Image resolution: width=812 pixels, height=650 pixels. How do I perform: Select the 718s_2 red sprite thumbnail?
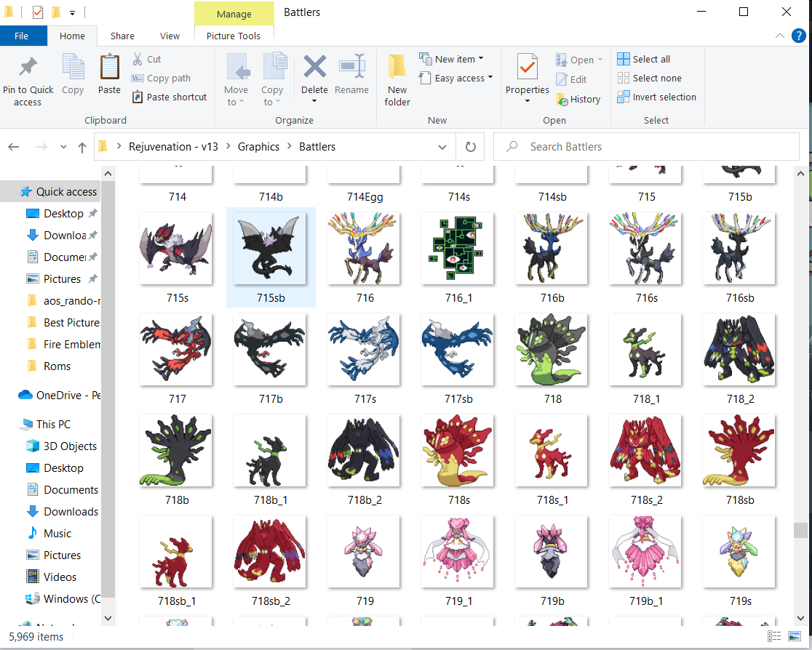click(x=645, y=450)
